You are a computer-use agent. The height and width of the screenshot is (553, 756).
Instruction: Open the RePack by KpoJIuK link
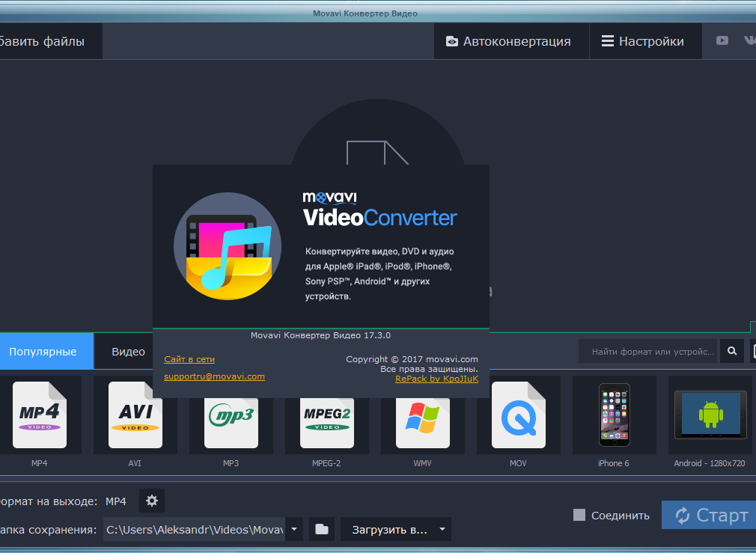pyautogui.click(x=437, y=379)
